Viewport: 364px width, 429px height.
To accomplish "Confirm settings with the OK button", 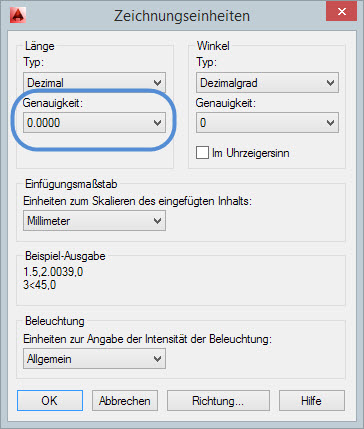I will coord(50,400).
